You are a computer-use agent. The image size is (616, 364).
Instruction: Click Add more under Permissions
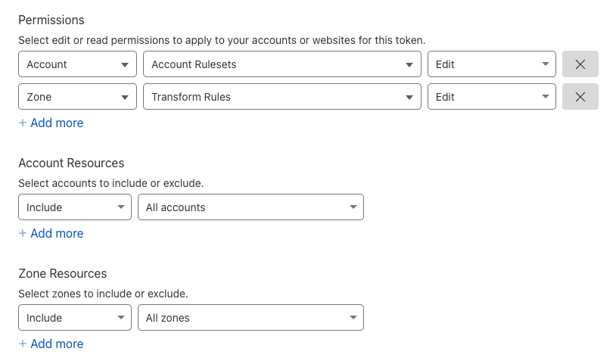[x=51, y=123]
